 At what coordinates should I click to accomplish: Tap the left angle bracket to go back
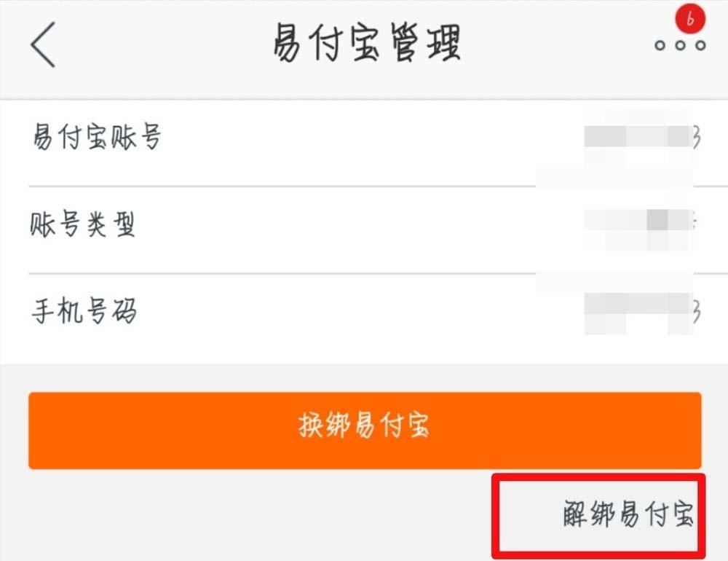coord(41,44)
